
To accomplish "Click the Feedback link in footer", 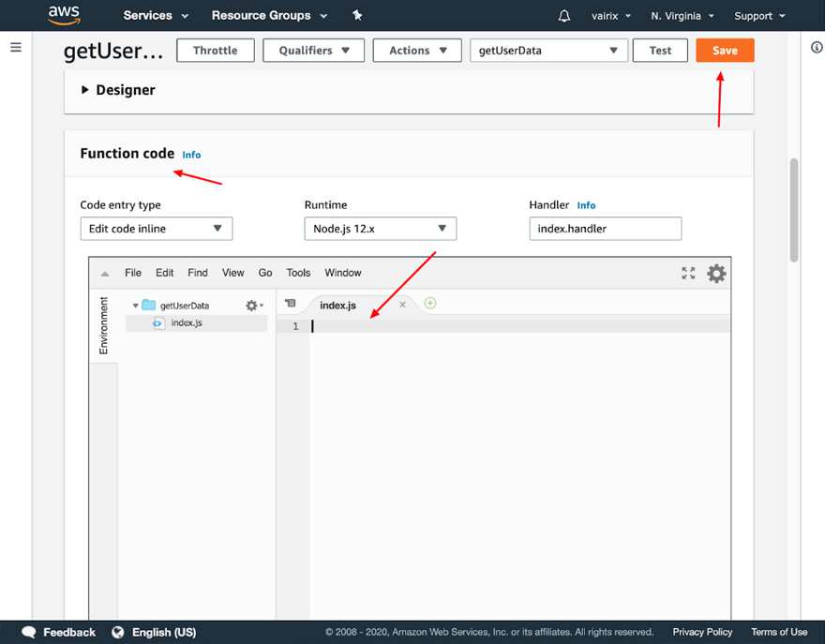I will 69,632.
